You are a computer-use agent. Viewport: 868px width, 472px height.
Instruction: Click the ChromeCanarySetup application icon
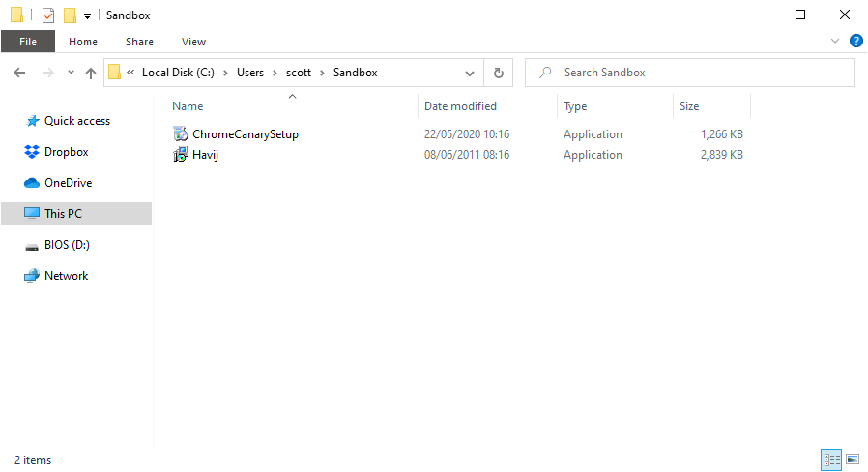point(181,134)
